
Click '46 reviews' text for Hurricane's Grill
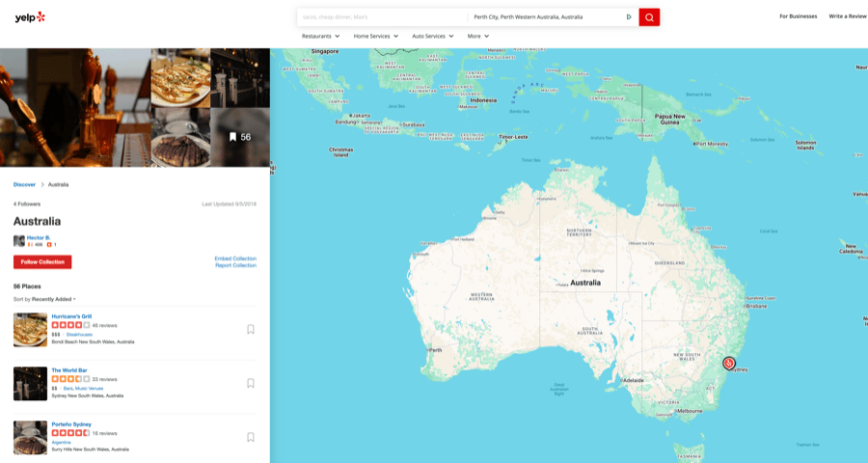click(x=104, y=325)
